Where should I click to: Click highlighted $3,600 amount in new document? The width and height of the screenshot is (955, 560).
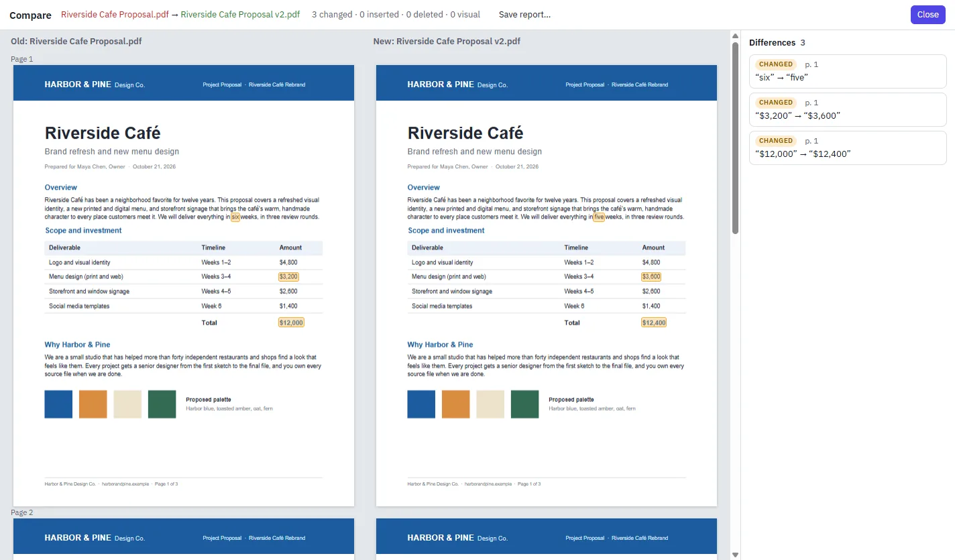click(x=651, y=276)
